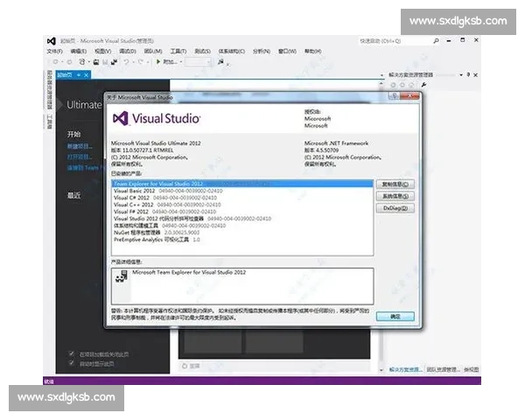Open the empty toolbar combo box

[x=199, y=62]
